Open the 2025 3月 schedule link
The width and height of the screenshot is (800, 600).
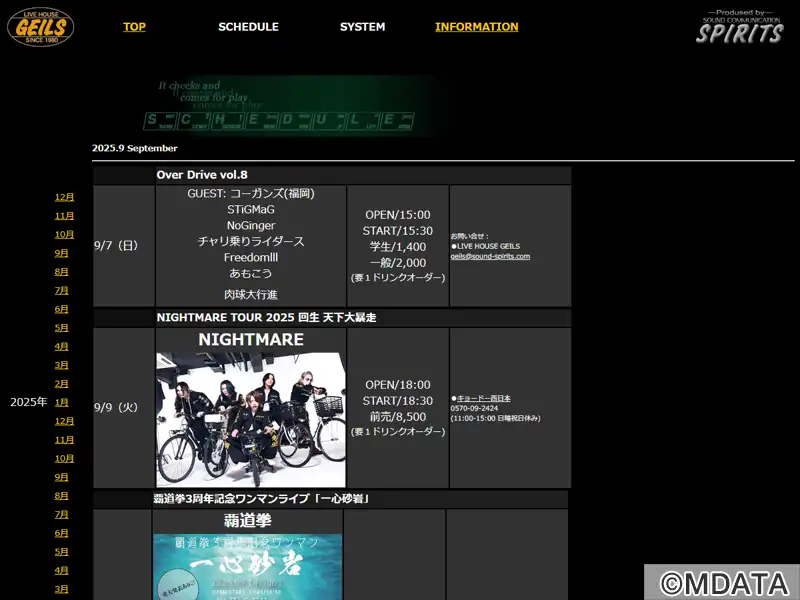point(61,365)
